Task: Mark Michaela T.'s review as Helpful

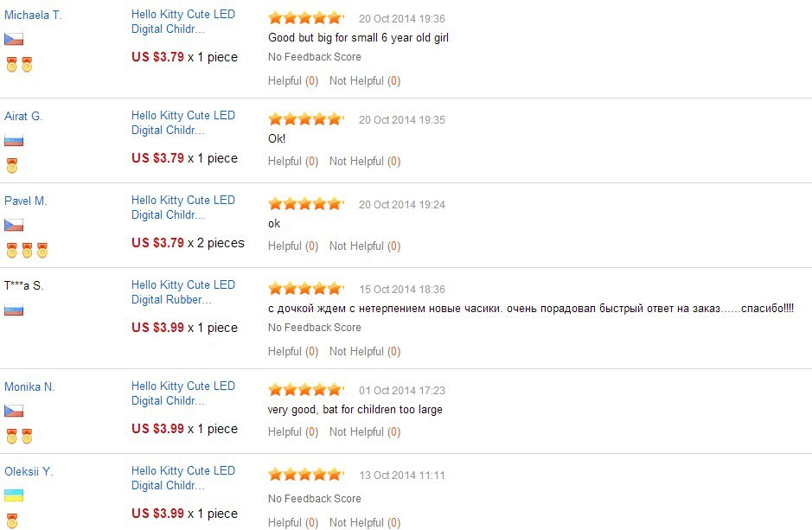Action: (293, 80)
